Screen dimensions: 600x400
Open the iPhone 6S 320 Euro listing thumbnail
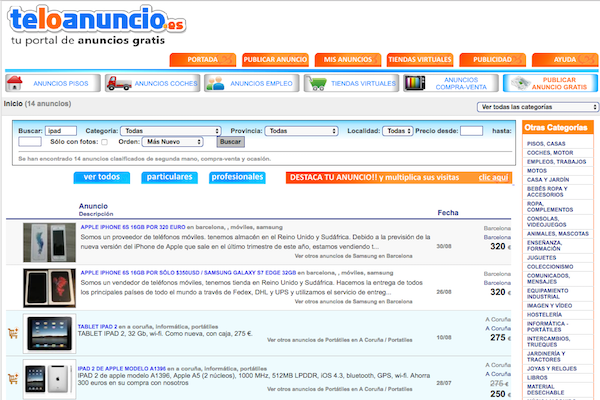point(49,243)
